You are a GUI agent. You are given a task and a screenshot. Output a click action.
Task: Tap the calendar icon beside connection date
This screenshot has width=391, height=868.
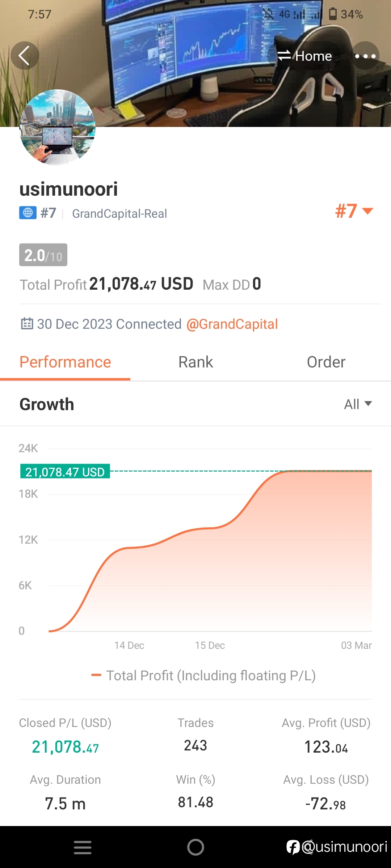[x=27, y=324]
